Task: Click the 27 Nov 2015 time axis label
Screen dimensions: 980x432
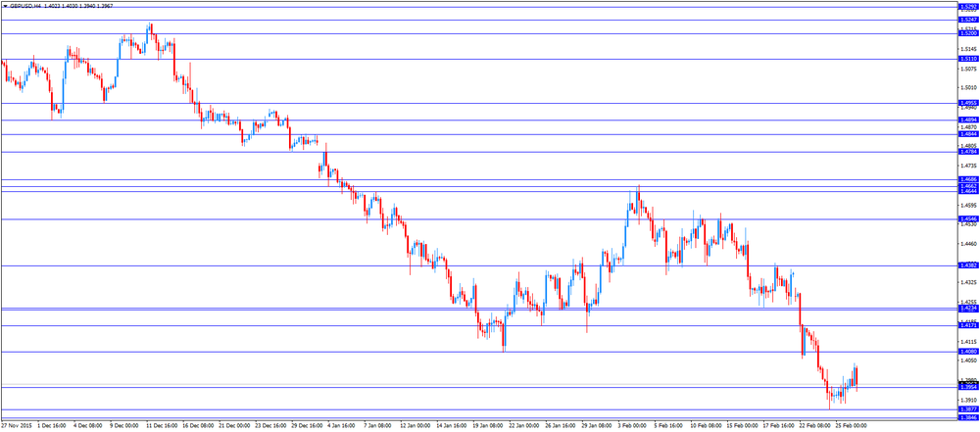Action: click(16, 426)
